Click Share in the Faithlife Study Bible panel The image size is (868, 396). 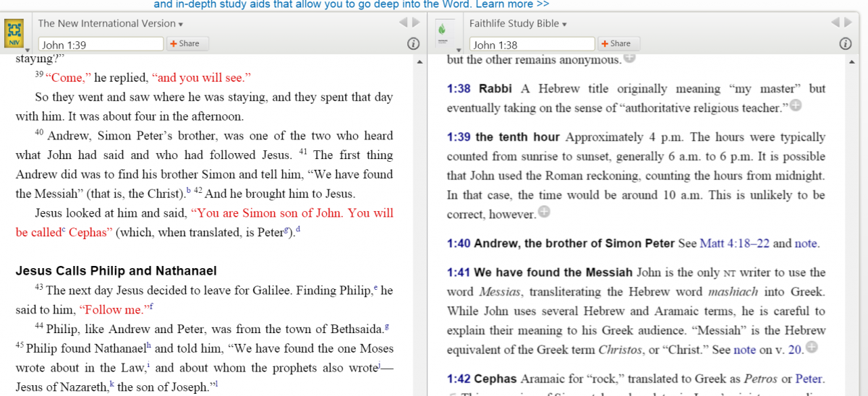tap(616, 44)
